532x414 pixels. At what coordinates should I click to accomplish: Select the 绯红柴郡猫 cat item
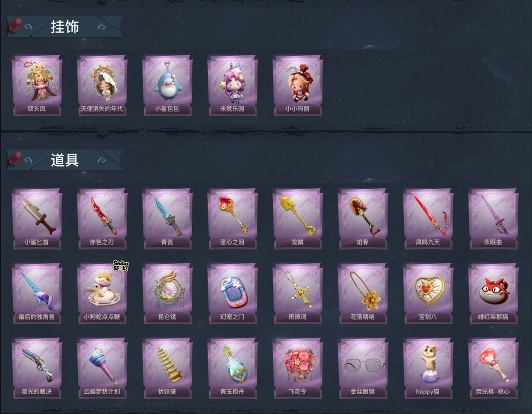(493, 294)
